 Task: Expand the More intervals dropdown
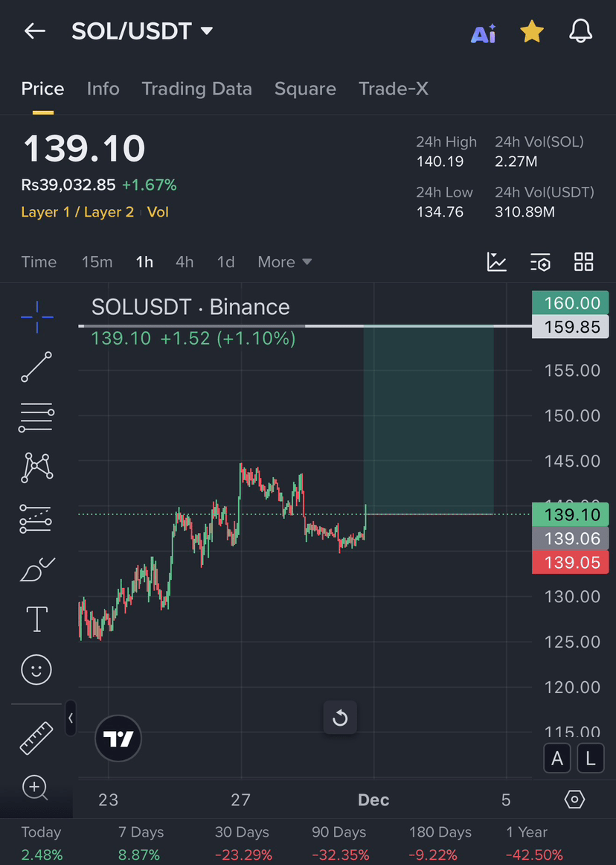[284, 261]
